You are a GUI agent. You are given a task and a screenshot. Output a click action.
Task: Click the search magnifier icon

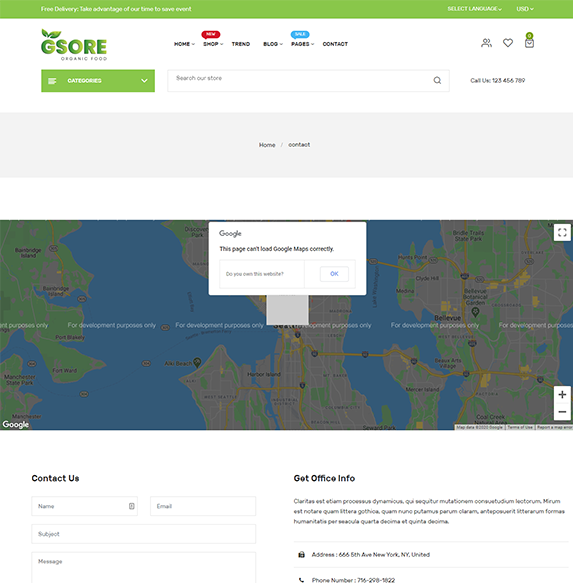pyautogui.click(x=437, y=80)
